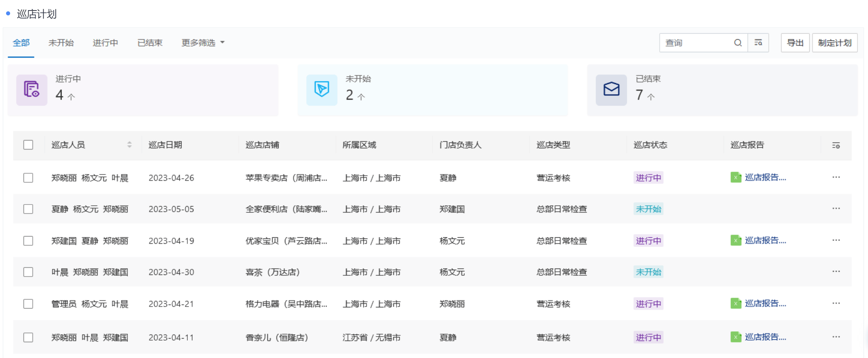
Task: Click the Excel file icon in 2023-04-19 row
Action: tap(735, 241)
